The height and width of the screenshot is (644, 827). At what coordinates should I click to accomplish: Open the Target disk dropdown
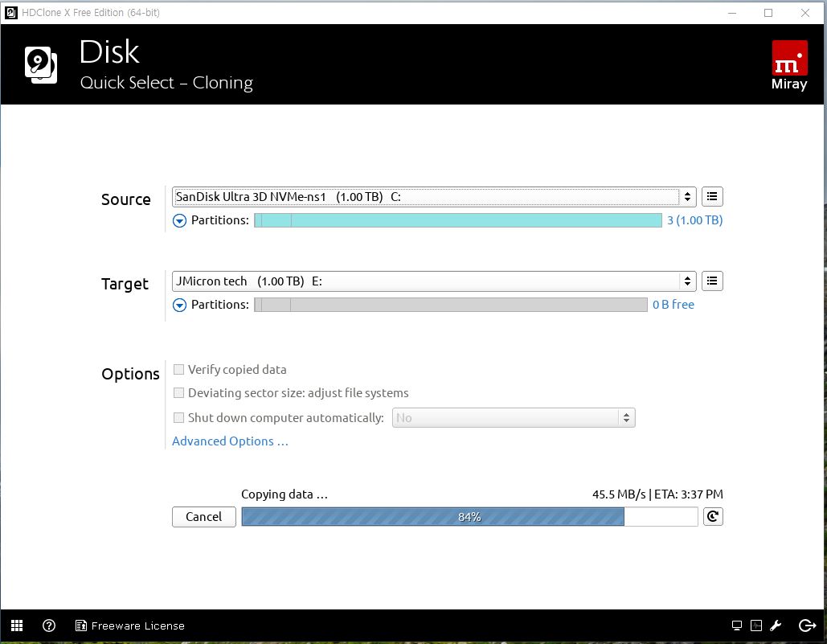click(434, 281)
